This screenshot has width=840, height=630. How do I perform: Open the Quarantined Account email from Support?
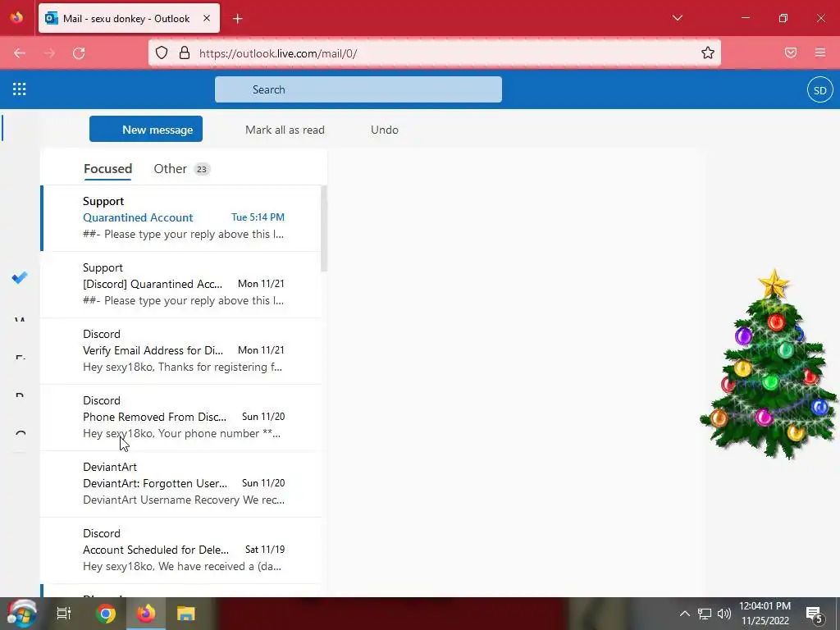click(182, 218)
